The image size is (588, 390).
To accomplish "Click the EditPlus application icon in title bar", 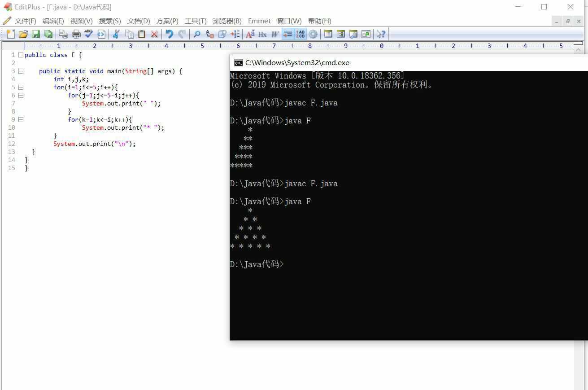I will tap(8, 7).
